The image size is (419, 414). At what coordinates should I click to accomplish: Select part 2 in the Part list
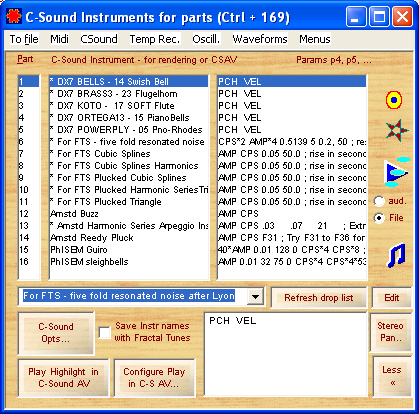[29, 94]
